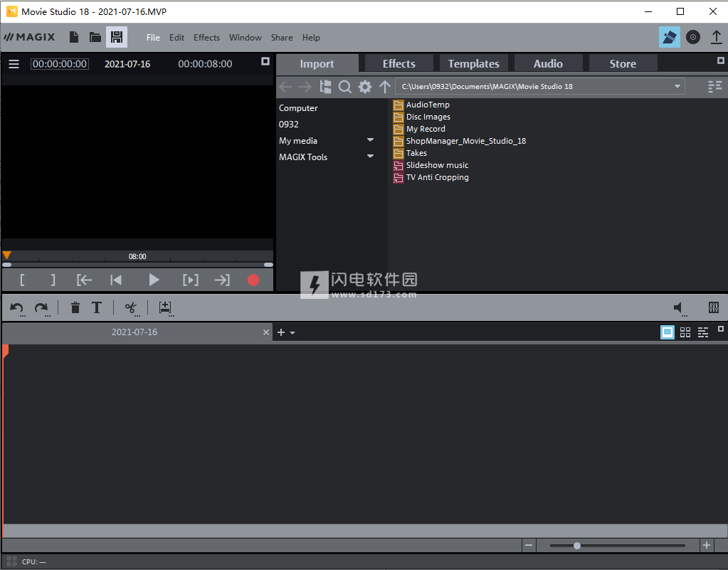The image size is (728, 570).
Task: Select the AudioTemp folder
Action: (421, 105)
